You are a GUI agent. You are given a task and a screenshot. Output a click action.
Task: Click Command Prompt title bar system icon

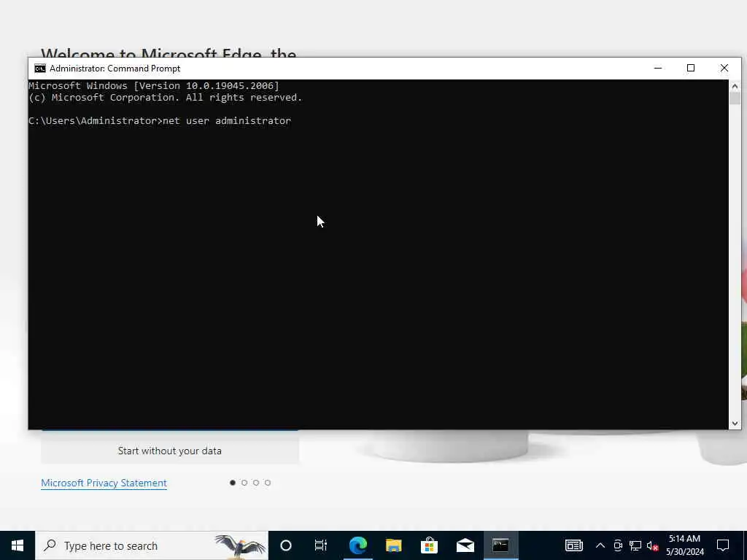40,69
